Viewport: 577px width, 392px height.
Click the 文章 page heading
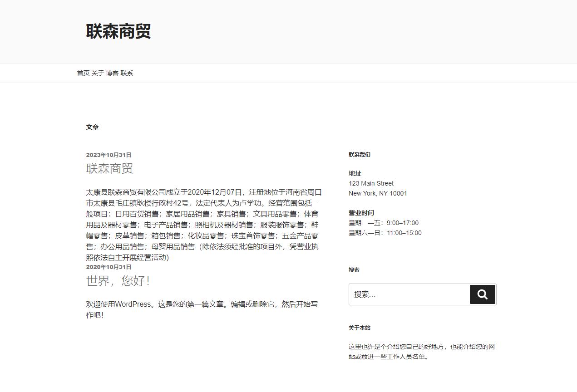(92, 127)
